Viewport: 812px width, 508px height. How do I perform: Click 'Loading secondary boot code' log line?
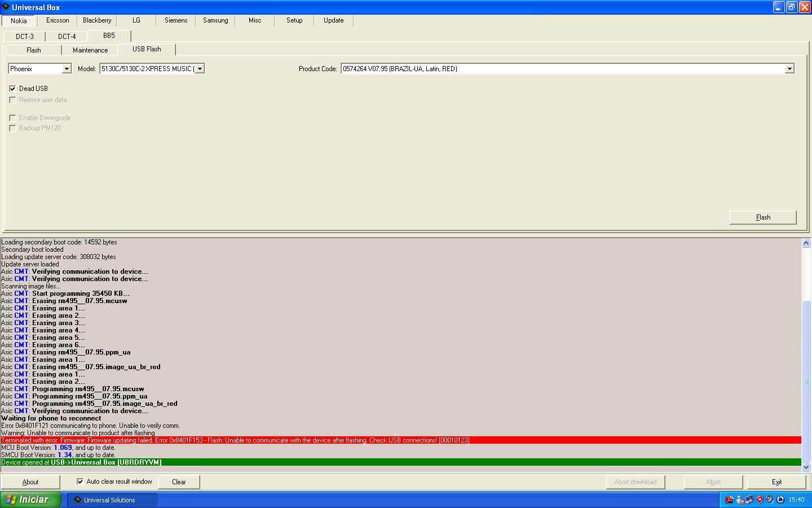point(59,242)
